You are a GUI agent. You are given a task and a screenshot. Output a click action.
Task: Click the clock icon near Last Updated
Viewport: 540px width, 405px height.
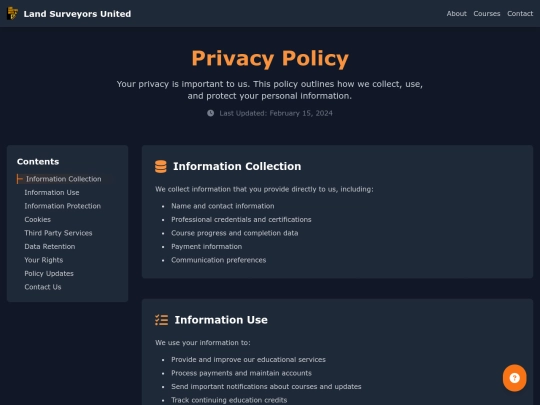pos(210,113)
